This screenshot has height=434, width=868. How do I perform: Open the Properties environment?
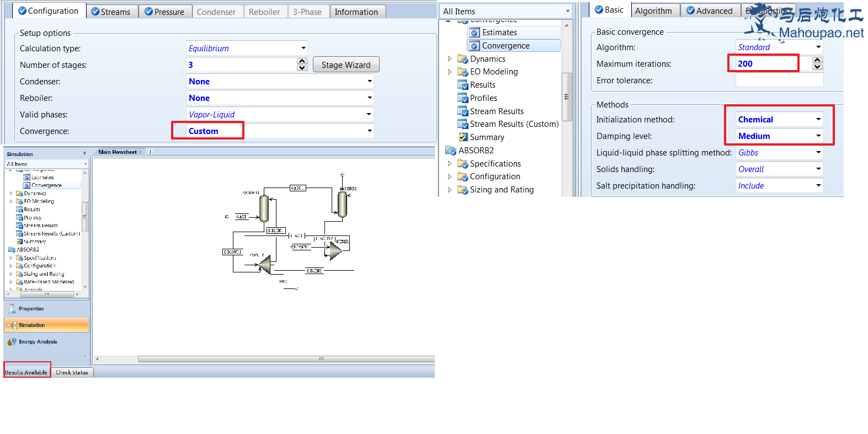[x=46, y=309]
